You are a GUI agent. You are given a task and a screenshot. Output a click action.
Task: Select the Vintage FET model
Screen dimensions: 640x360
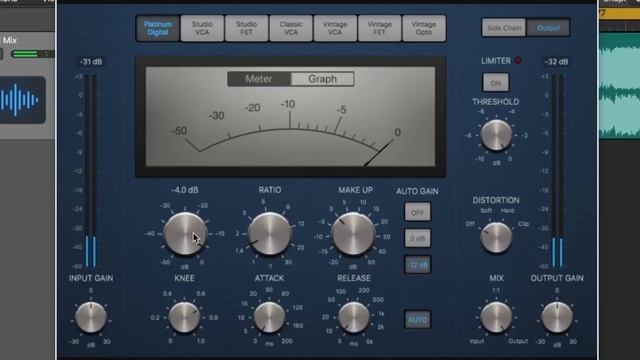tap(380, 28)
